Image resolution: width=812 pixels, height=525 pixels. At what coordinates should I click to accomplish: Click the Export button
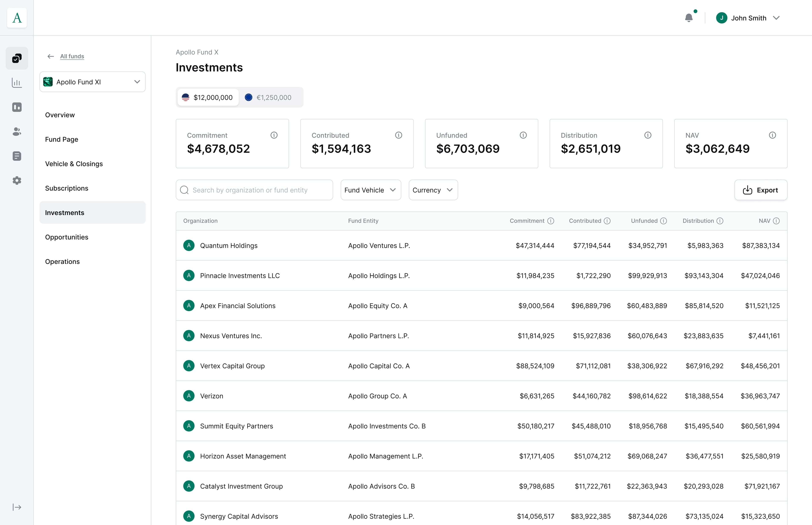761,190
